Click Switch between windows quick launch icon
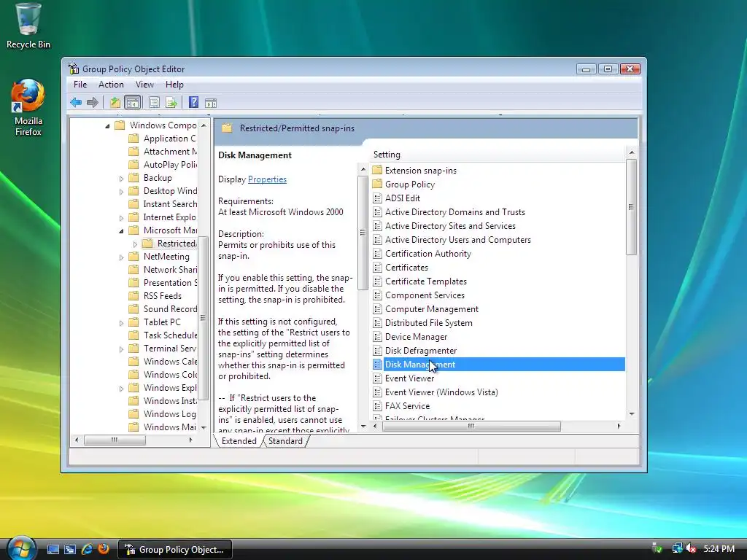 (70, 550)
